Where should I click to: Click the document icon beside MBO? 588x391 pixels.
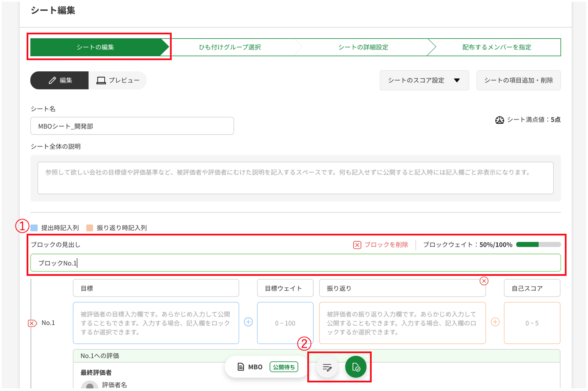[x=241, y=367]
